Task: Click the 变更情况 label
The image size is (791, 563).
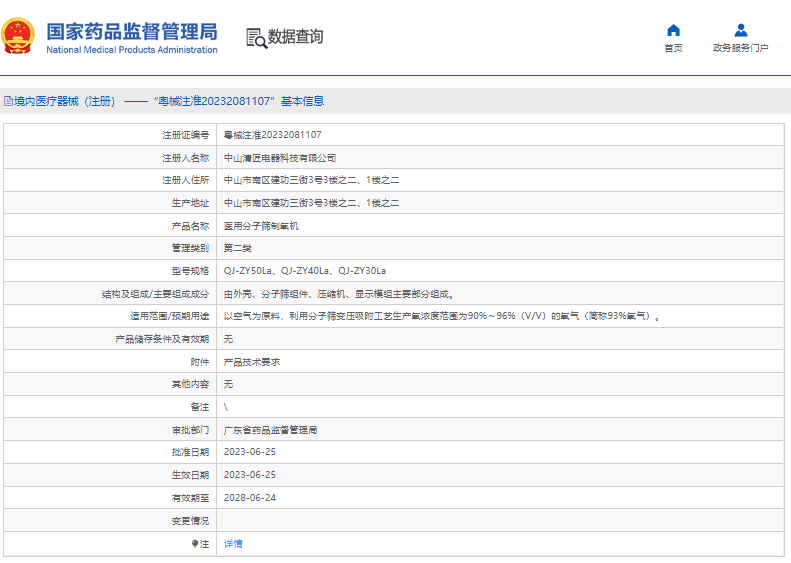Action: point(190,521)
